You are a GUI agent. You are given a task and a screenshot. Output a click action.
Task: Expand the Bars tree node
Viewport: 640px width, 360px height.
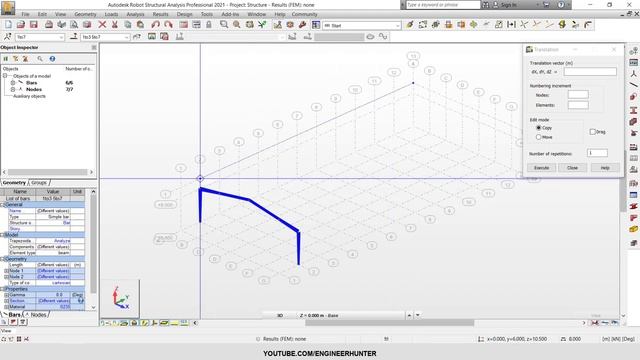pyautogui.click(x=13, y=82)
